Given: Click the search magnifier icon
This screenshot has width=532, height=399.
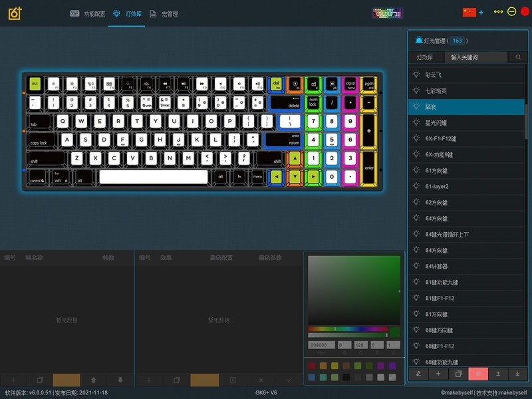Looking at the screenshot, I should click(x=518, y=58).
